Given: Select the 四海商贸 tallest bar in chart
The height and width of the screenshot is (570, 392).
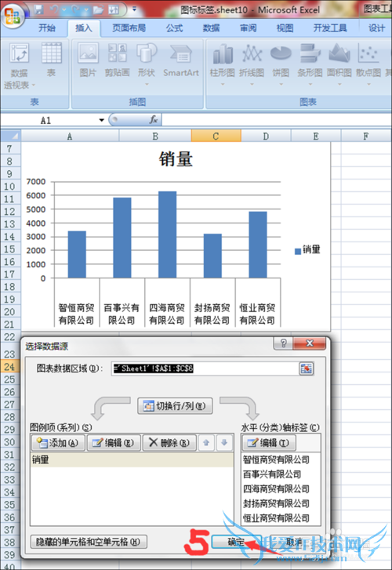Looking at the screenshot, I should (167, 234).
